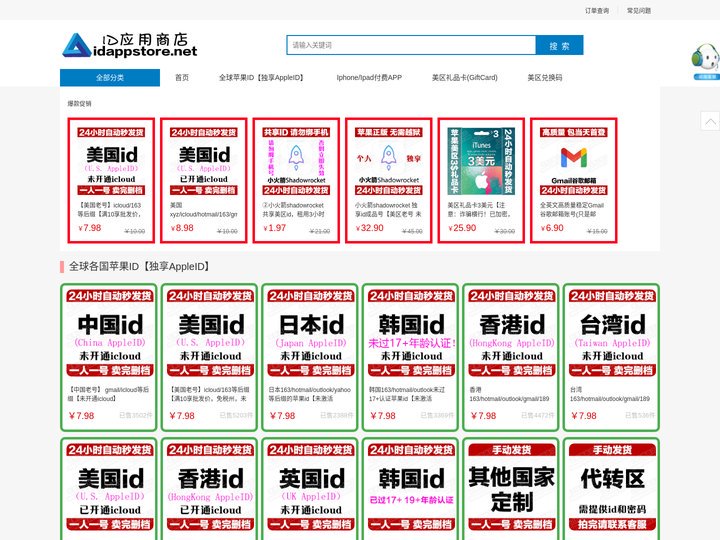Click 全英文高质量稳定Gmail description text
Viewport: 720px width, 540px height.
[572, 210]
